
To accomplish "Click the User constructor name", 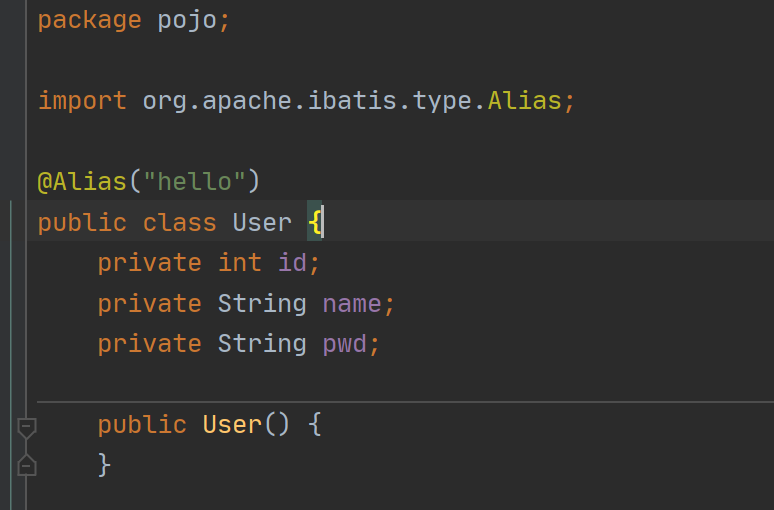I will click(232, 425).
